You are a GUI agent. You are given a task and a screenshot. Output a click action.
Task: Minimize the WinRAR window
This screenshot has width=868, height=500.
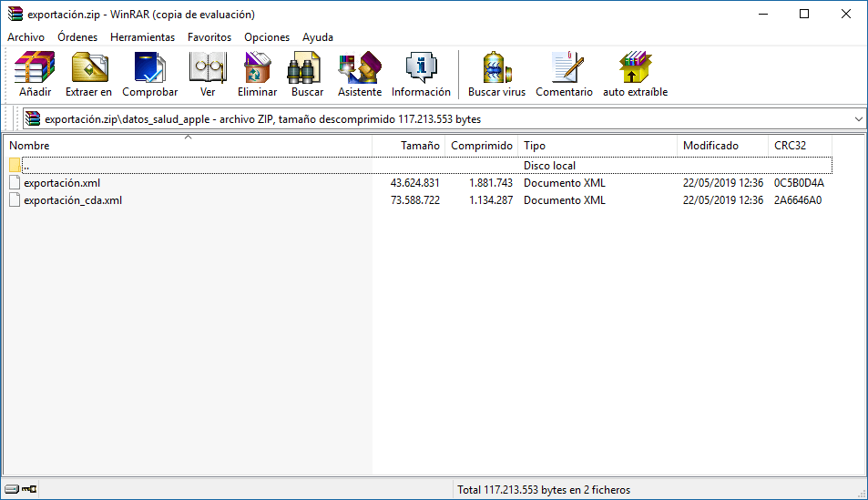click(x=763, y=14)
